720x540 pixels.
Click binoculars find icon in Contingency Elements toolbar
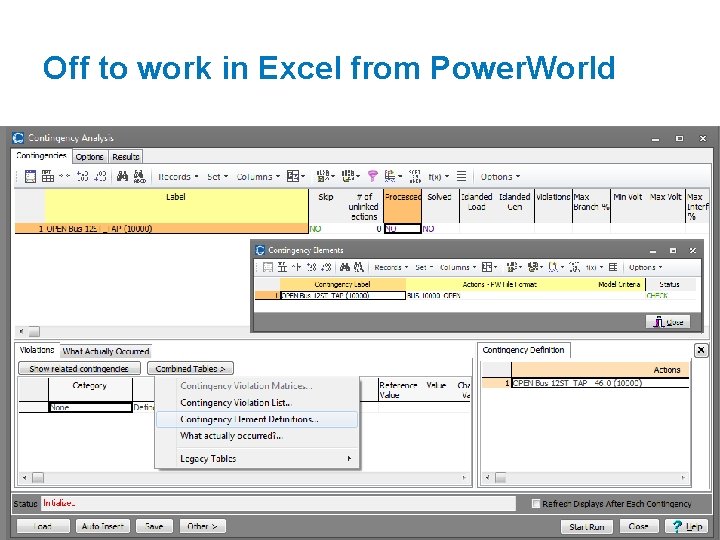pyautogui.click(x=345, y=267)
